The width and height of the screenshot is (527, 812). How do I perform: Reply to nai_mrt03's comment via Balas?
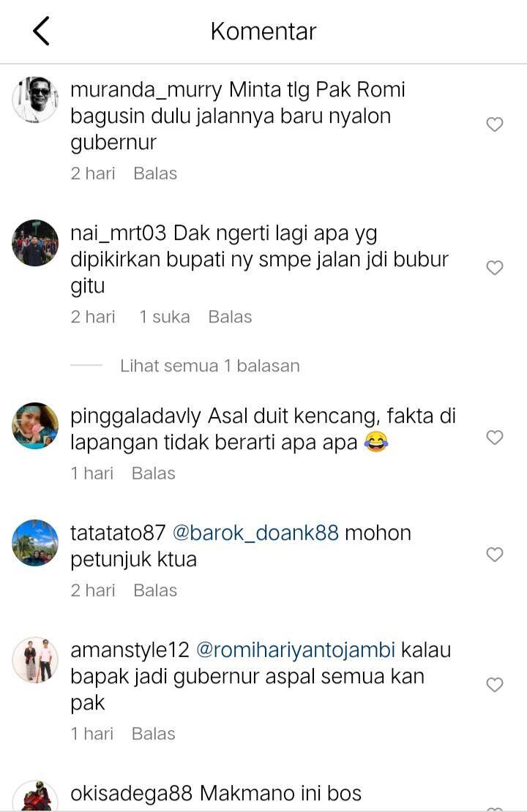230,317
